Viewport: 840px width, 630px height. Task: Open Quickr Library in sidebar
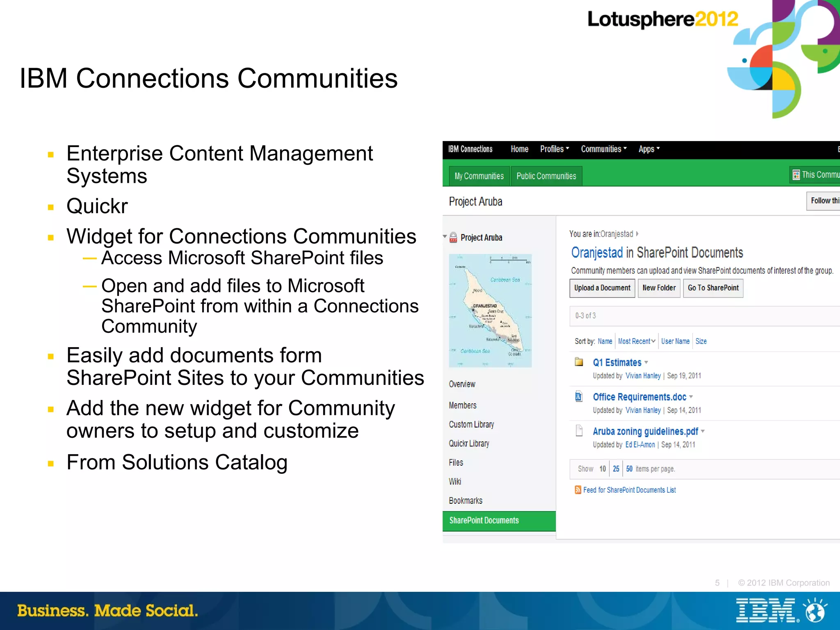(x=469, y=444)
